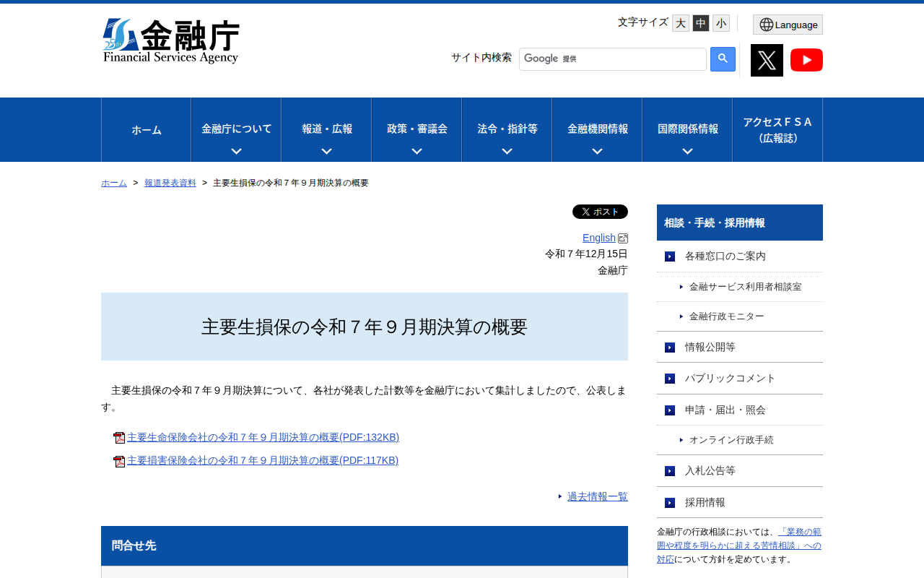Click PDF icon for 主要生命保険会社 document

coord(119,438)
